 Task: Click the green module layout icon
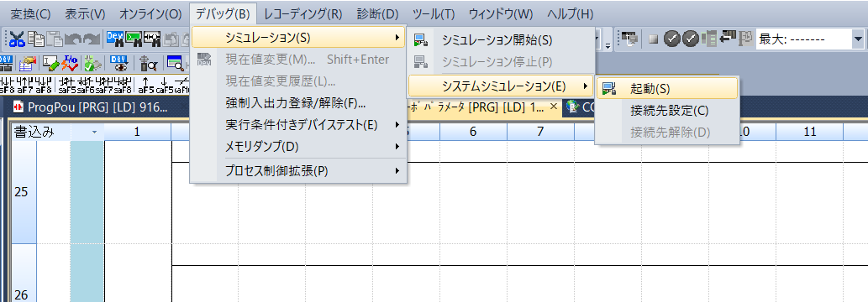[x=709, y=39]
